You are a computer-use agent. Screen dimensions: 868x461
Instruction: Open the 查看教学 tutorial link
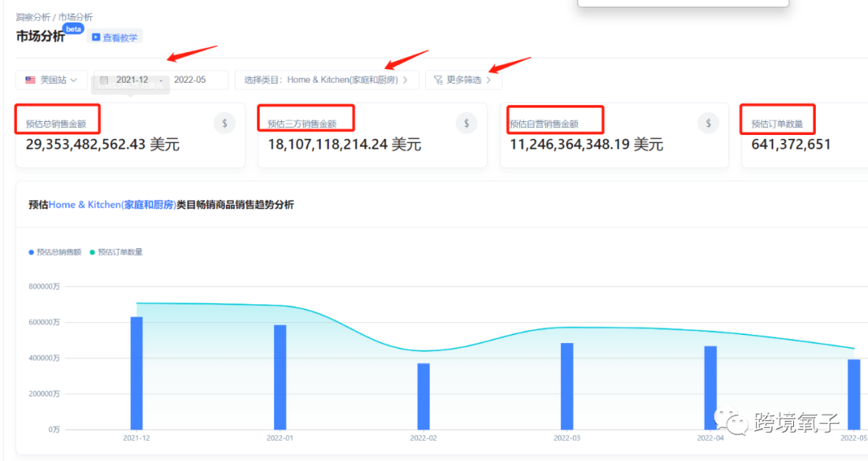tap(115, 37)
